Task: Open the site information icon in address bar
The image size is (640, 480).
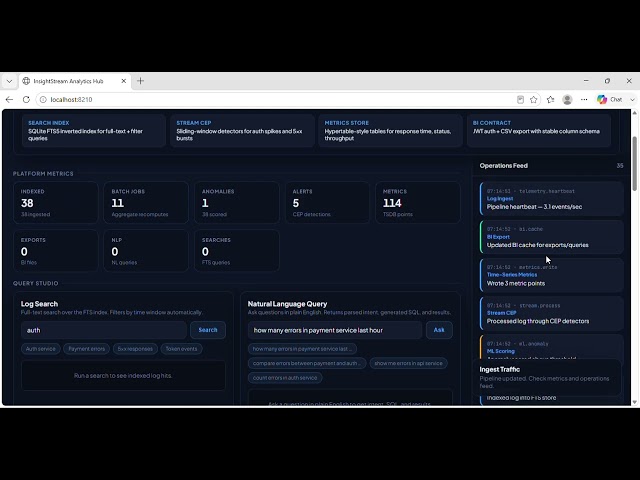Action: (43, 100)
